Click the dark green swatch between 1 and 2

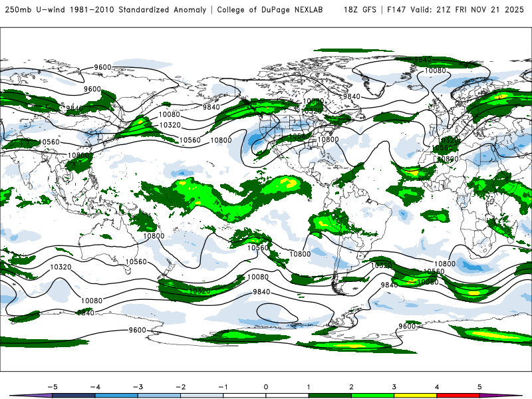click(330, 396)
